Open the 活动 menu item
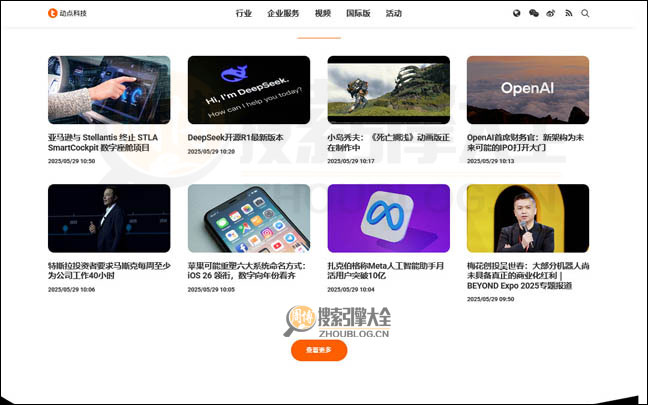This screenshot has width=648, height=405. click(x=393, y=13)
